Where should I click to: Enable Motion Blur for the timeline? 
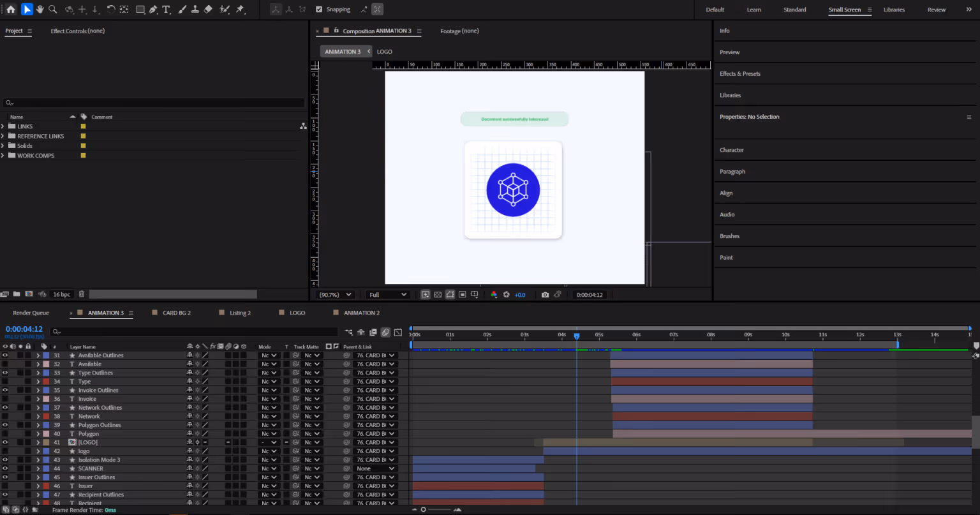[385, 332]
